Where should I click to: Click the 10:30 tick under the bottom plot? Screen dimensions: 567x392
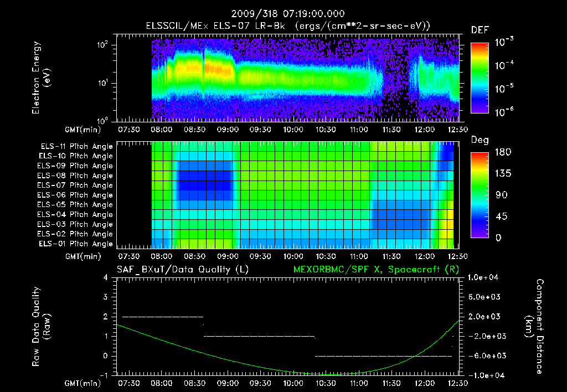coord(326,383)
